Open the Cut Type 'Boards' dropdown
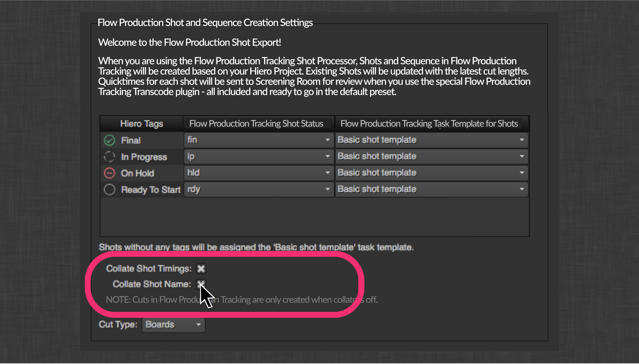 pos(173,325)
